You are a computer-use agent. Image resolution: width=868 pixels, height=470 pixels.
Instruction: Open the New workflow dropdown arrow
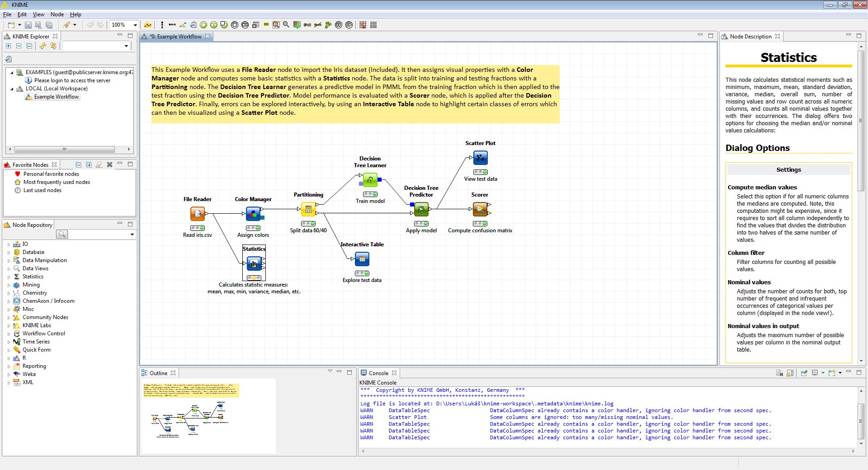(x=19, y=25)
